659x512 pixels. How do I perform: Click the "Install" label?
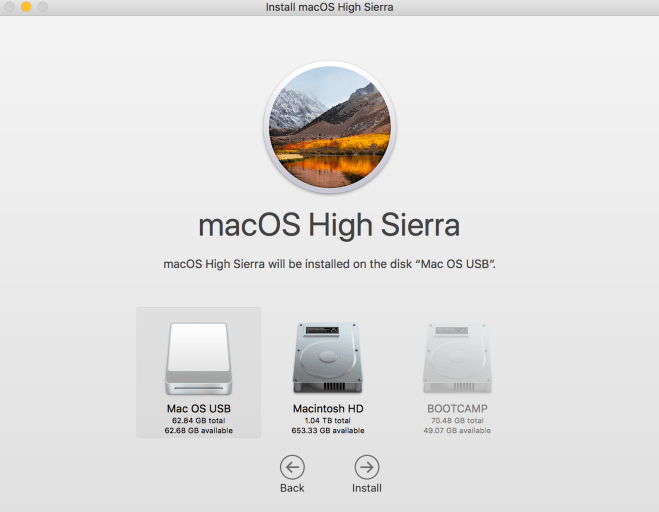(x=367, y=488)
